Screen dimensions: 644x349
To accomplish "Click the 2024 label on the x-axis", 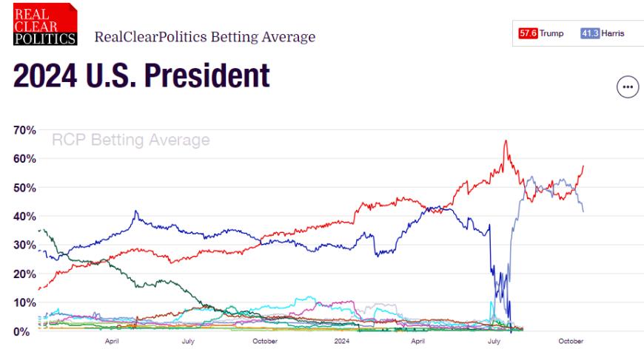I will click(342, 341).
